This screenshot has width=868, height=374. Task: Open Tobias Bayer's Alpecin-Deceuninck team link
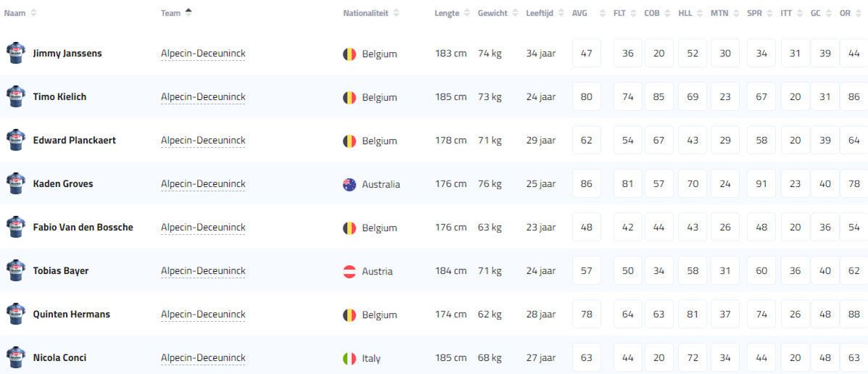[x=203, y=271]
